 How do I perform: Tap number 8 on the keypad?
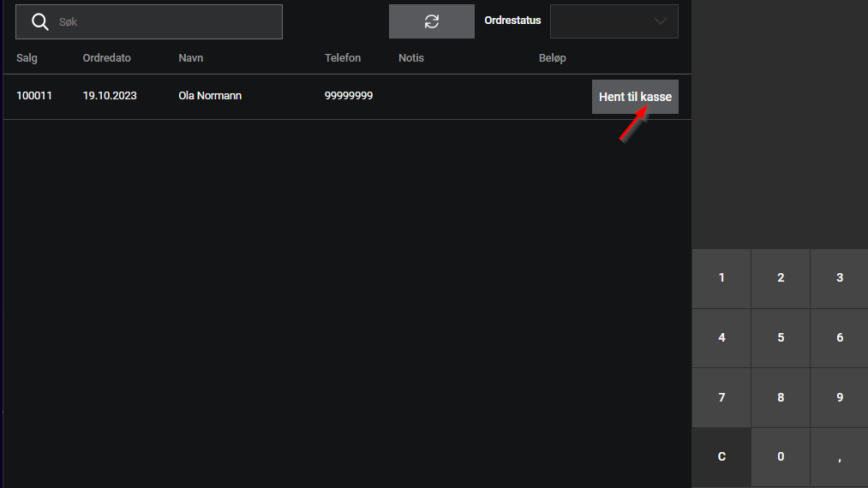click(781, 397)
